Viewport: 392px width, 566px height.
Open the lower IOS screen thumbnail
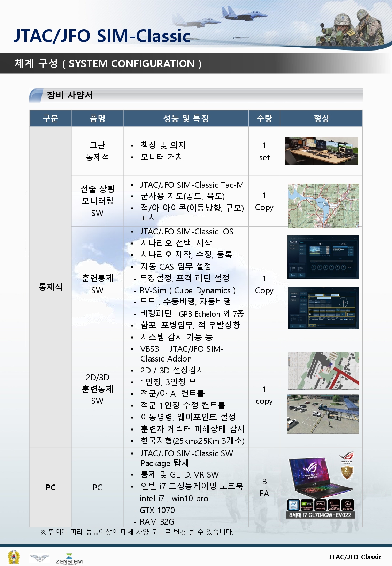[323, 308]
